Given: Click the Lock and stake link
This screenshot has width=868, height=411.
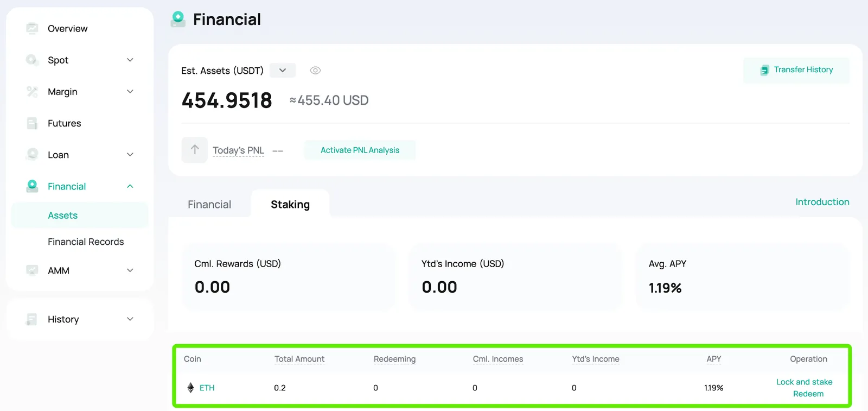Looking at the screenshot, I should 805,382.
